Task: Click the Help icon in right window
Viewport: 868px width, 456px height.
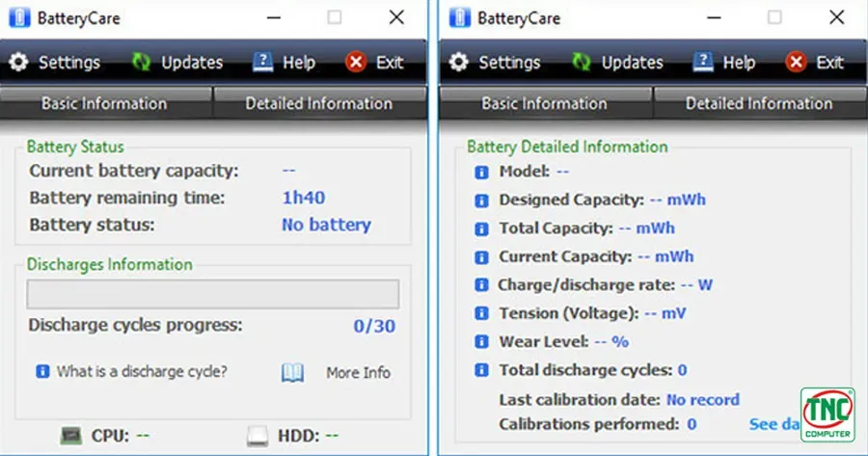Action: (x=703, y=63)
